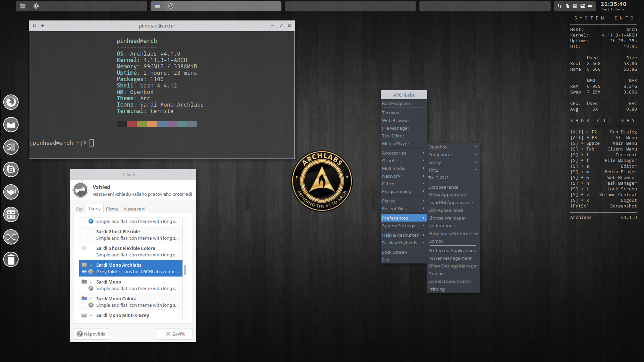
Task: Click the Nápověda help button
Action: (91, 334)
